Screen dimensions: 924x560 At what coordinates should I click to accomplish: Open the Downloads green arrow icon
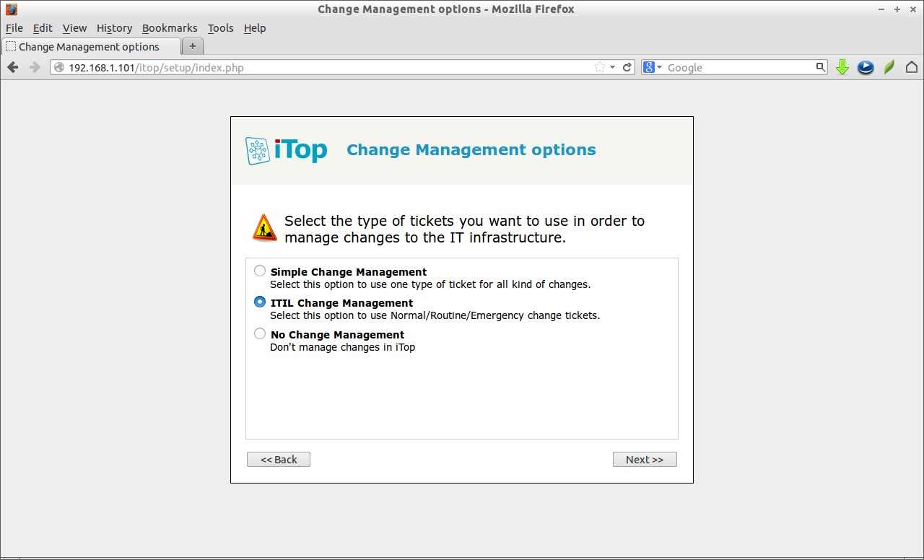(x=842, y=67)
